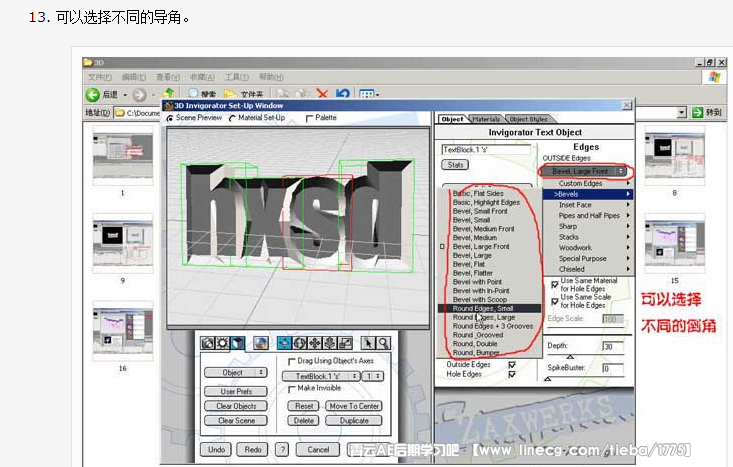Select the four-arrow pan tool icon
This screenshot has width=733, height=467.
[x=315, y=344]
